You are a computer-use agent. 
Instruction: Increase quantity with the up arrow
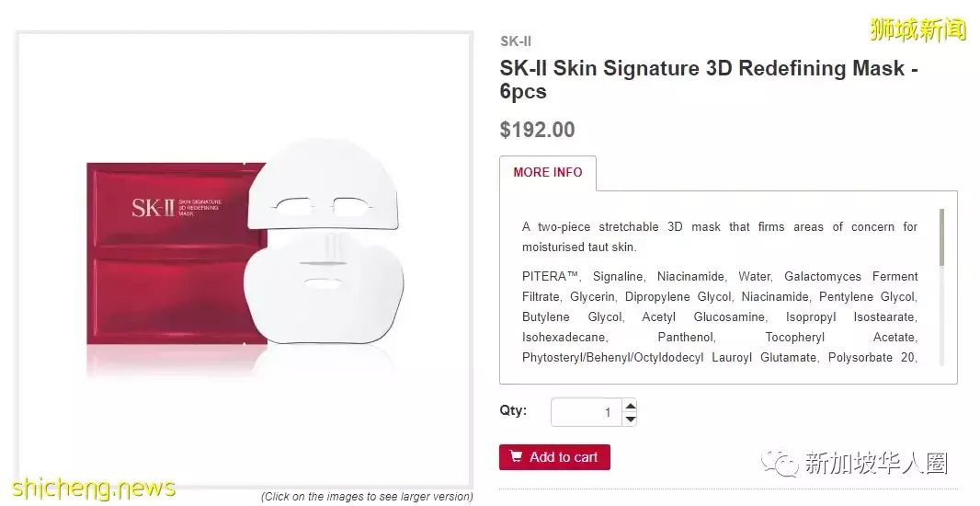(630, 405)
